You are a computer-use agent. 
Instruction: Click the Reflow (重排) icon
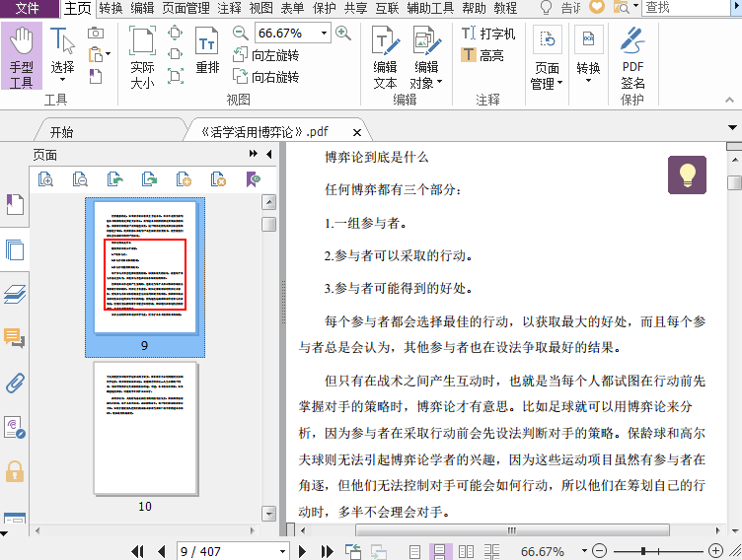pyautogui.click(x=207, y=50)
